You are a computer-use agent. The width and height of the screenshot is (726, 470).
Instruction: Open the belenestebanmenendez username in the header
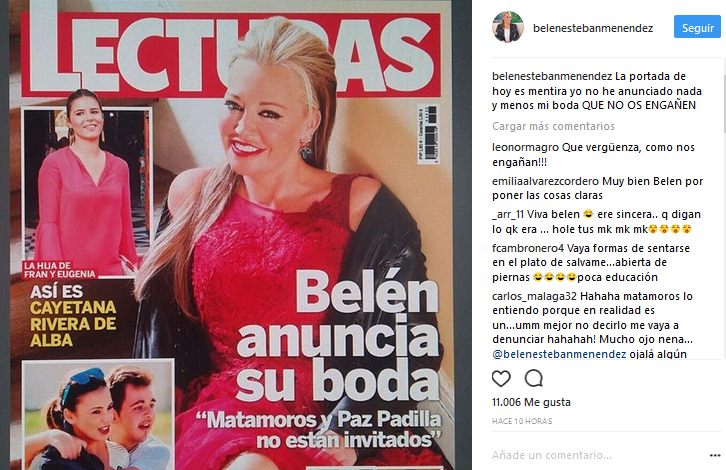coord(593,28)
